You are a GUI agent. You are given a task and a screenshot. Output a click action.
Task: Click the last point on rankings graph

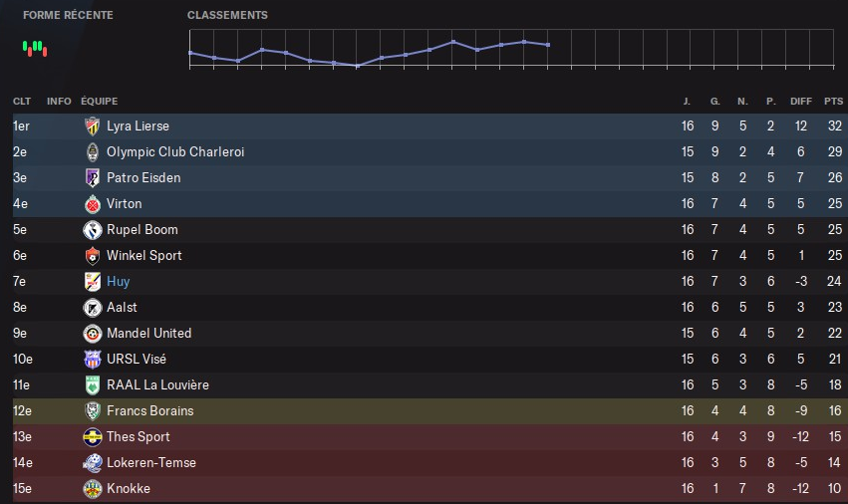548,45
